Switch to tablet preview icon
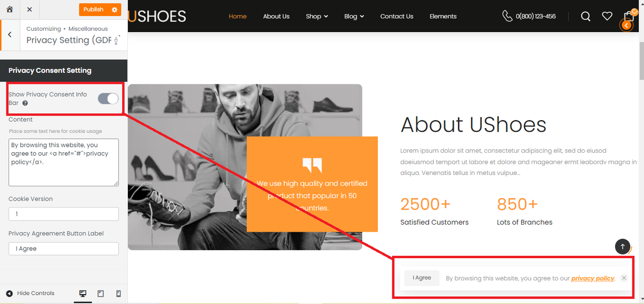The image size is (644, 304). point(101,294)
